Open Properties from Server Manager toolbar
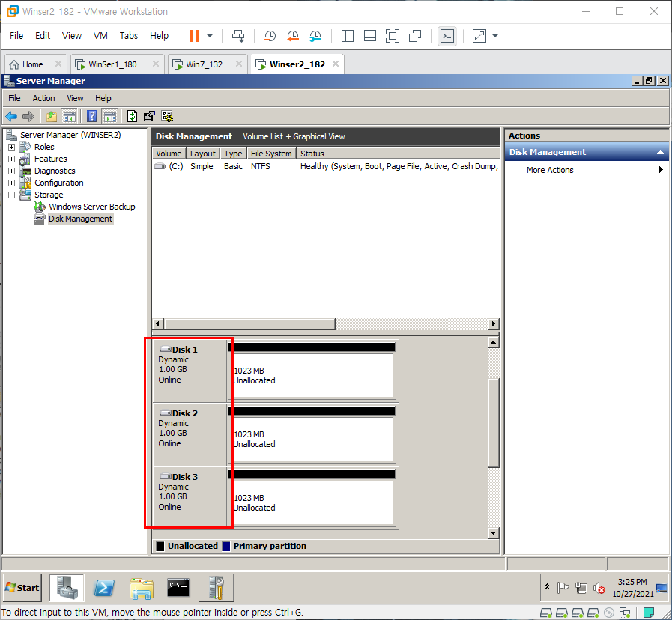The width and height of the screenshot is (672, 620). 149,116
